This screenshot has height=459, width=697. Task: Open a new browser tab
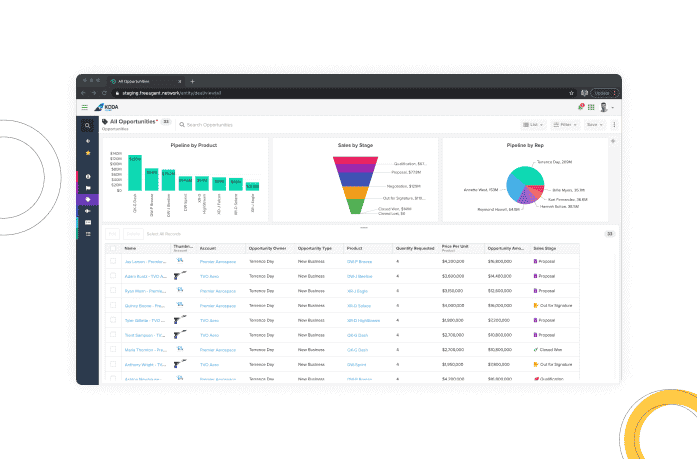click(192, 80)
